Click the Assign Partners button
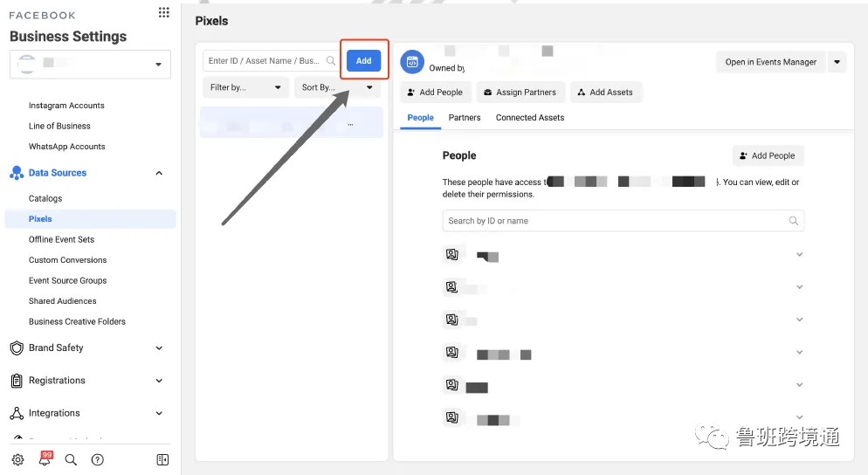The height and width of the screenshot is (475, 868). click(520, 93)
